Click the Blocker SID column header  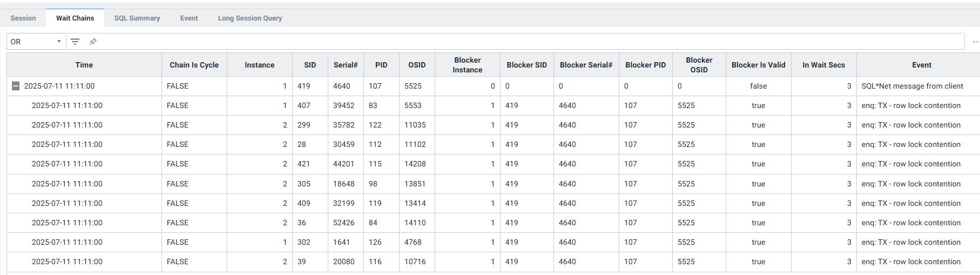[x=527, y=65]
